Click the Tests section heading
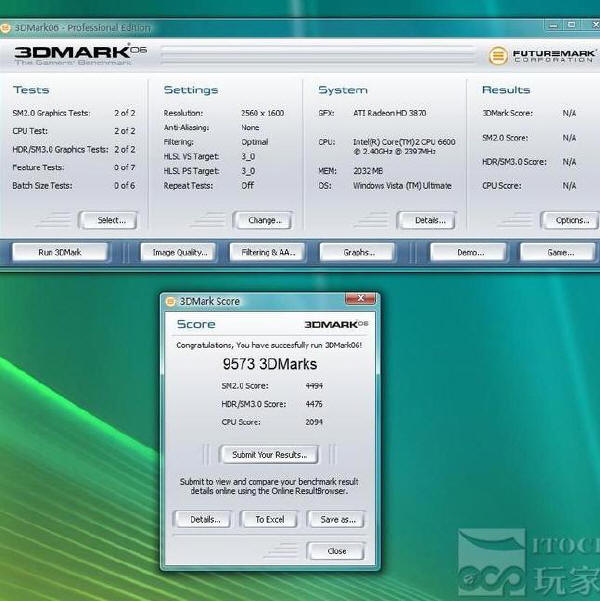 (x=31, y=90)
